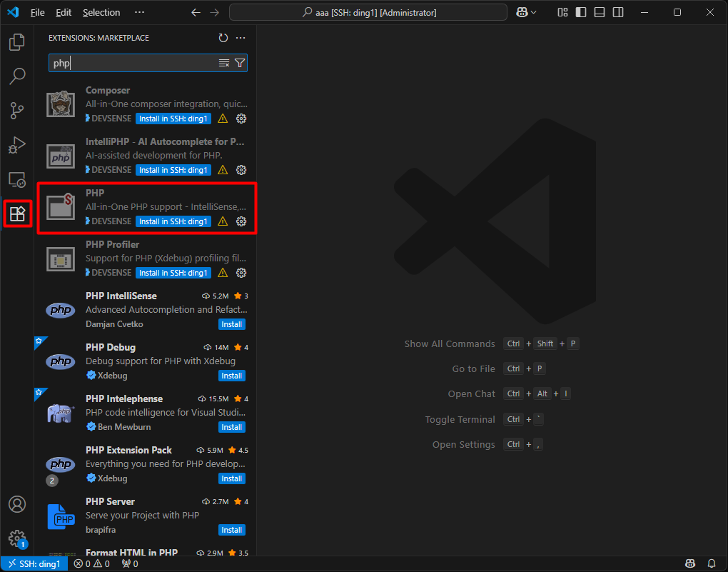
Task: Open PHP Debug extension title
Action: click(111, 347)
